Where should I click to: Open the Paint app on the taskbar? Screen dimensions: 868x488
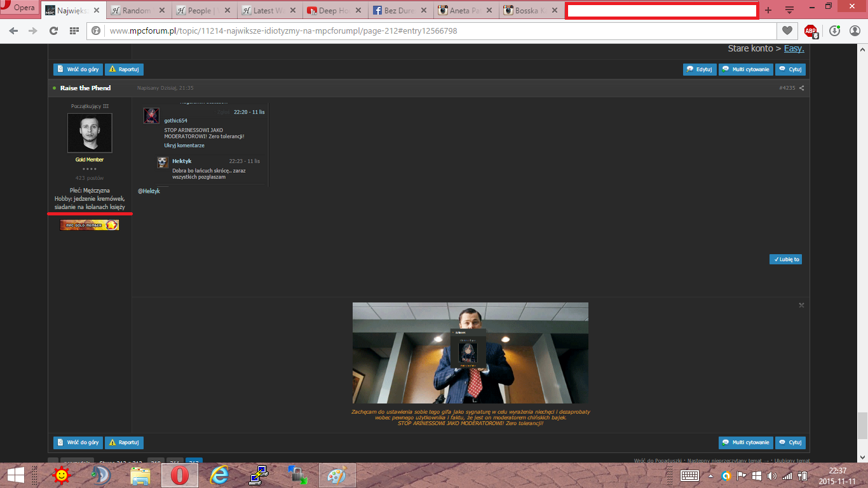337,475
